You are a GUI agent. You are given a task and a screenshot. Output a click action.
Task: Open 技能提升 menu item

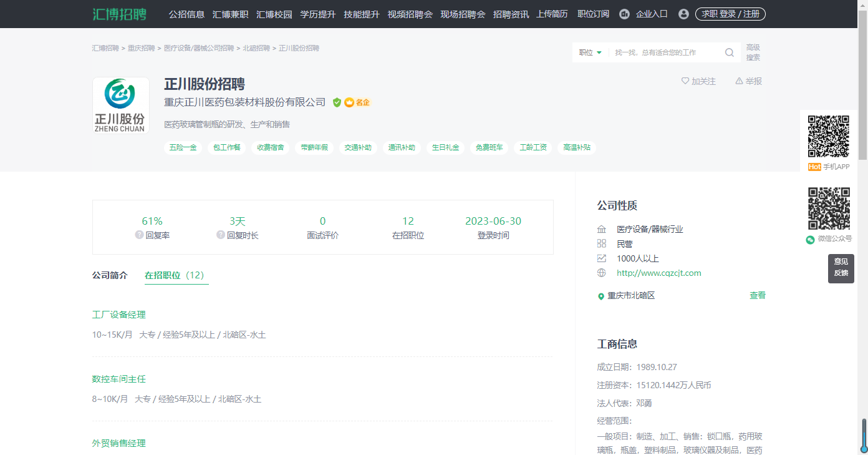(x=362, y=14)
